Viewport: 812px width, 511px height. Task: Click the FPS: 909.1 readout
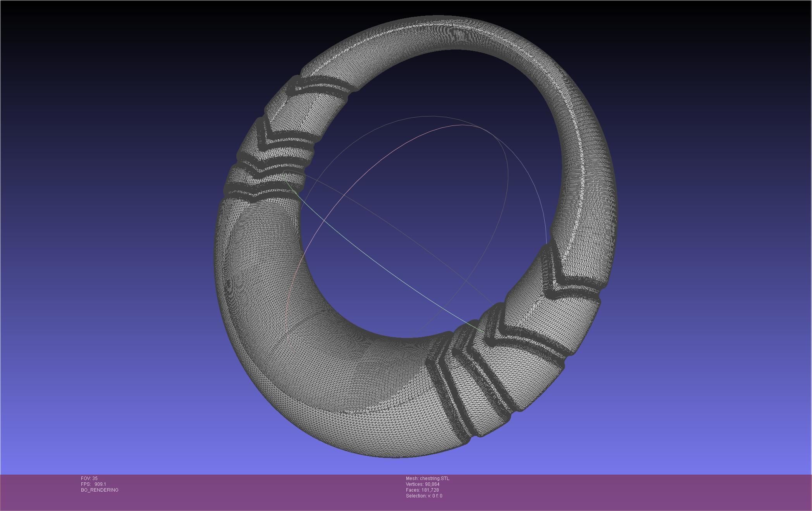(93, 484)
